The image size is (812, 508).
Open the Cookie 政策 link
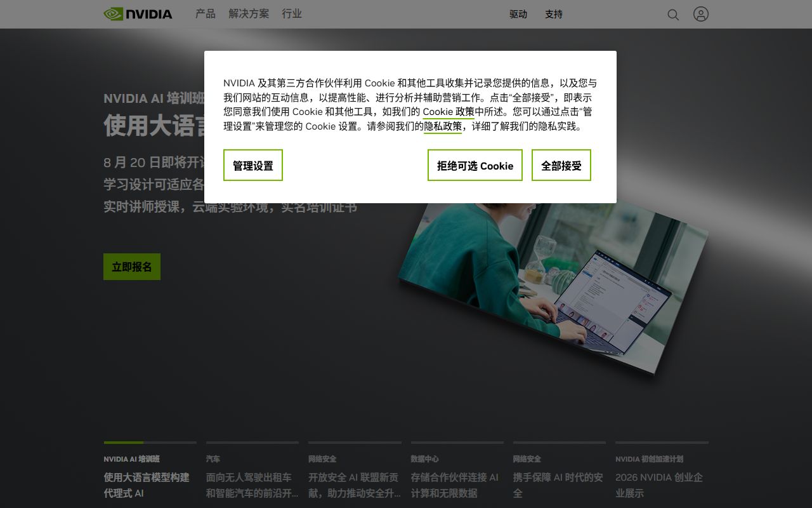(x=449, y=112)
